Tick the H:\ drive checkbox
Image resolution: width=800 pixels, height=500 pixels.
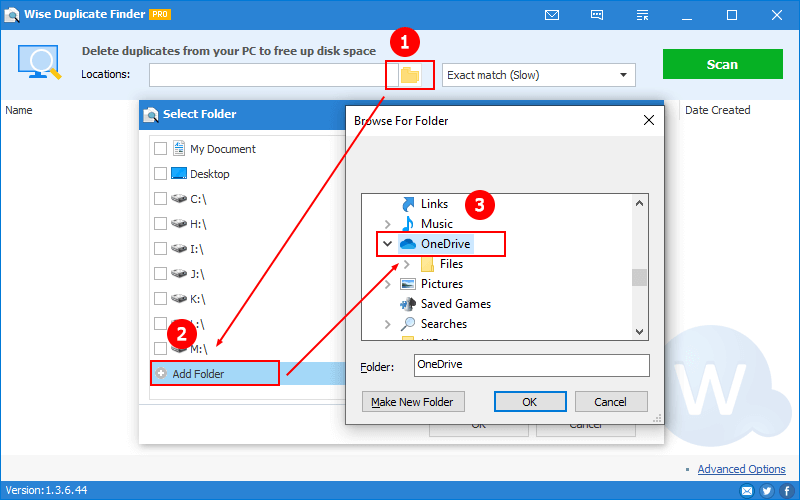tap(160, 223)
